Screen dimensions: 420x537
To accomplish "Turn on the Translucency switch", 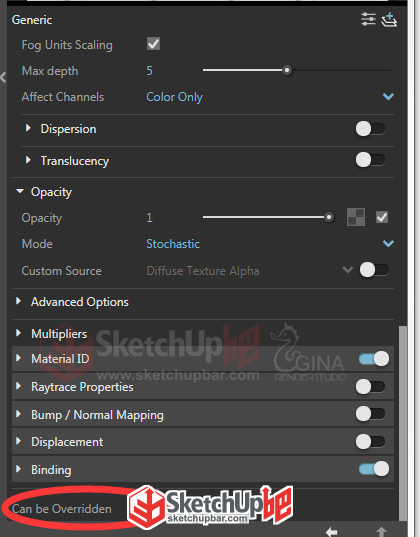I will point(370,160).
